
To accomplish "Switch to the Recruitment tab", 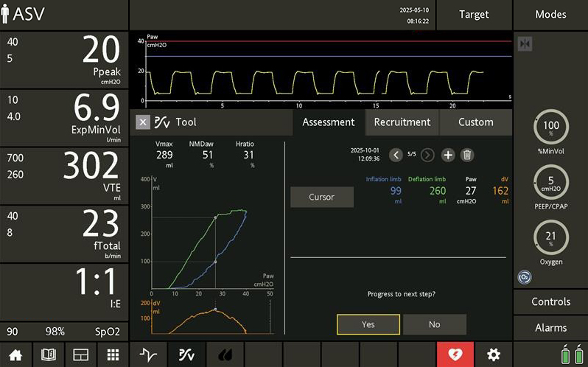I will [x=402, y=122].
